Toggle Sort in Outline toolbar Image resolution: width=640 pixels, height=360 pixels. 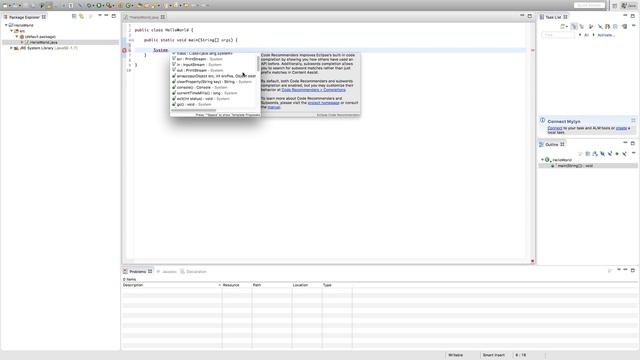coord(595,153)
